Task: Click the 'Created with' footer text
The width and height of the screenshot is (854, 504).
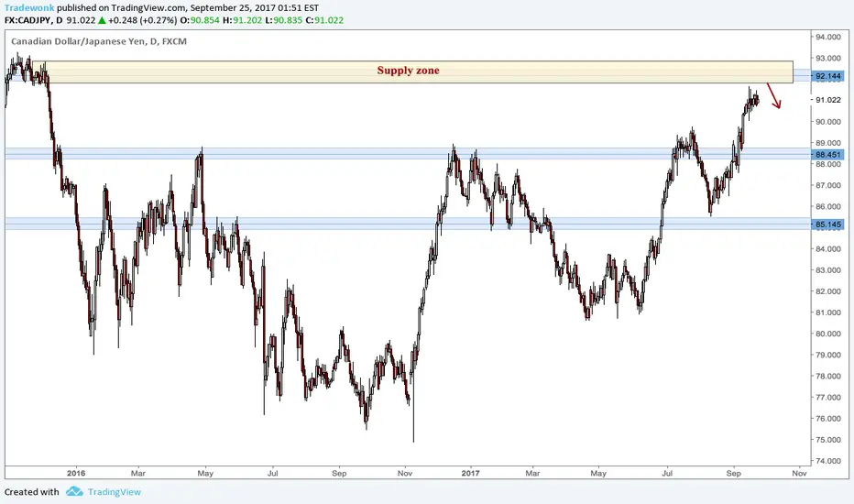Action: pyautogui.click(x=31, y=492)
